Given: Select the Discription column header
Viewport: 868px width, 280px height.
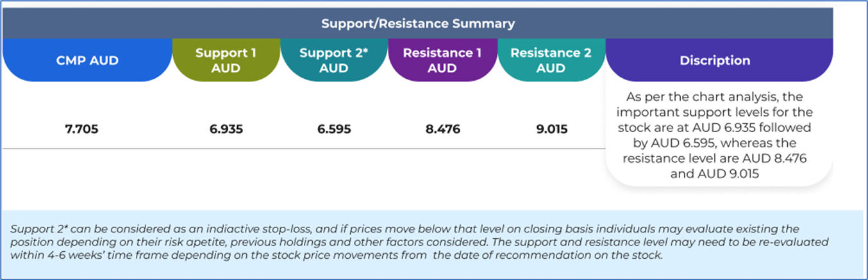Looking at the screenshot, I should (715, 61).
